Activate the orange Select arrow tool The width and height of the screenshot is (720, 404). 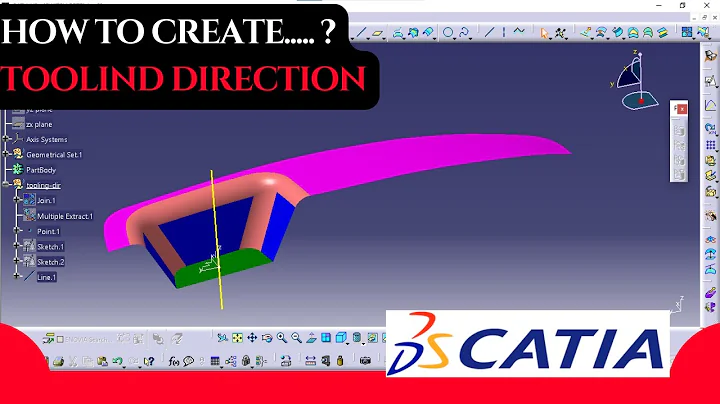click(545, 33)
